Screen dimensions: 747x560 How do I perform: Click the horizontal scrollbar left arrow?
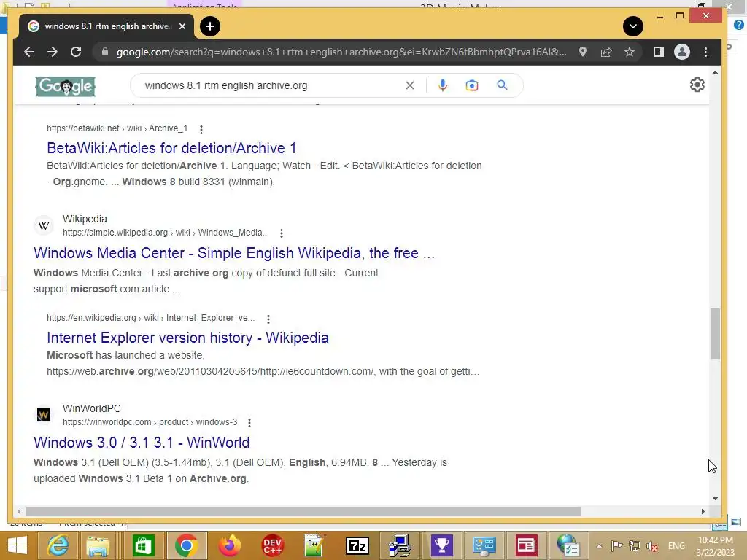18,511
